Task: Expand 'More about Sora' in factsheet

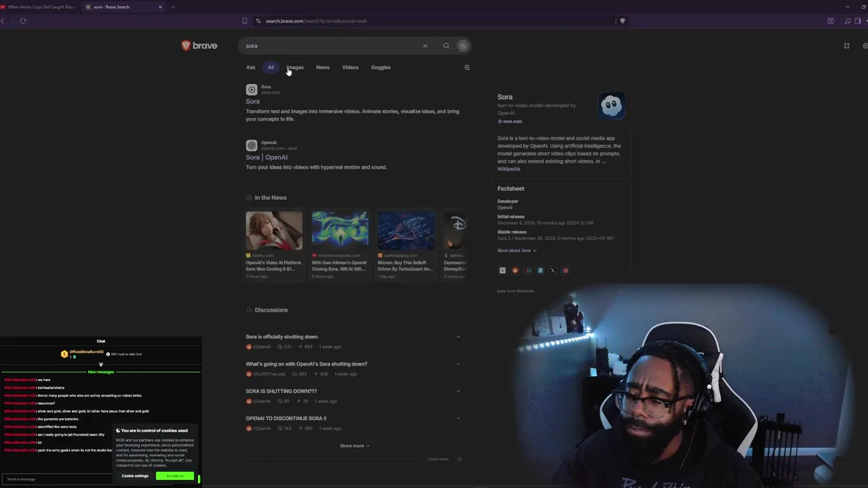Action: (x=517, y=251)
